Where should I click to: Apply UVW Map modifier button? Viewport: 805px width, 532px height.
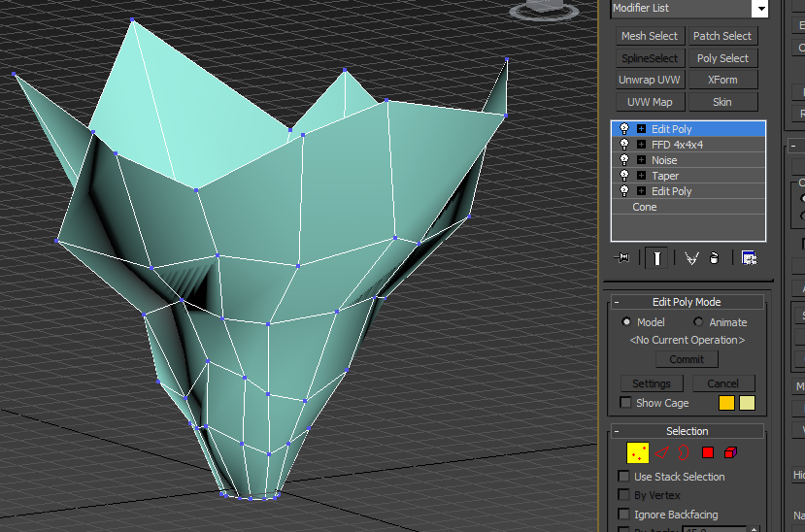pos(650,102)
